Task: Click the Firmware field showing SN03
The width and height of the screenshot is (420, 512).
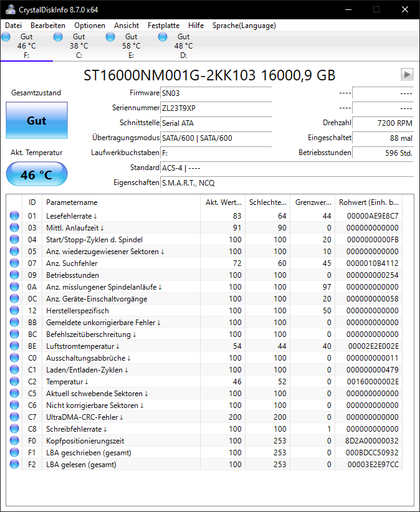Action: tap(216, 93)
